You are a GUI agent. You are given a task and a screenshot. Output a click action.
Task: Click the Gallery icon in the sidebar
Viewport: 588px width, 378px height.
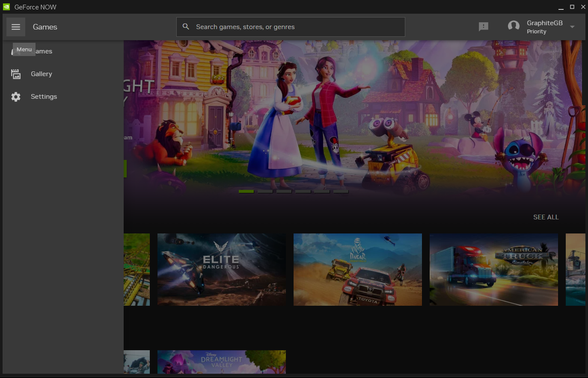[x=16, y=74]
